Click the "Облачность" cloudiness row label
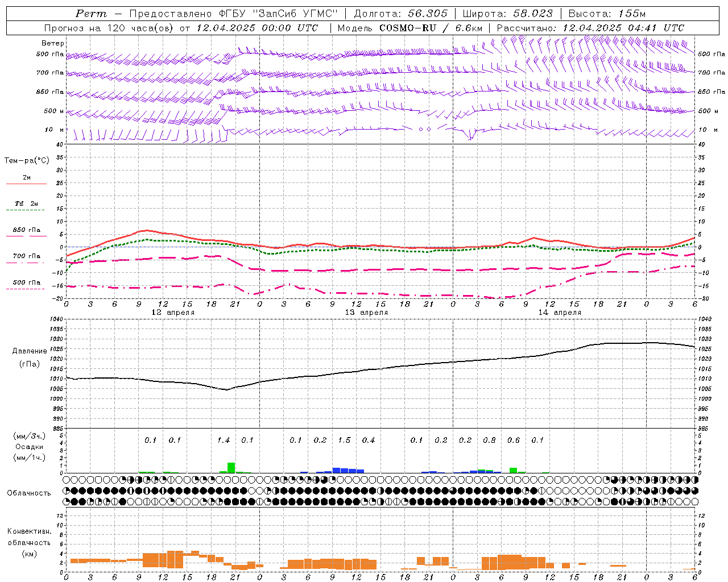 (29, 493)
